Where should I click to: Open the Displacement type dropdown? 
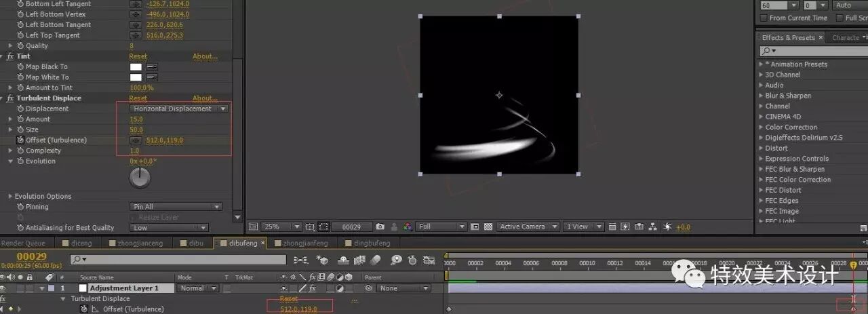pyautogui.click(x=180, y=109)
